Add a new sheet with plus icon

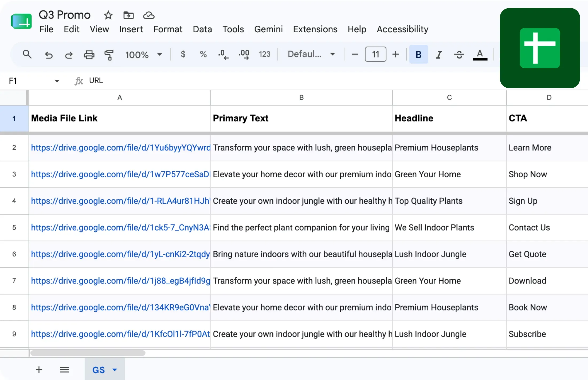(39, 370)
